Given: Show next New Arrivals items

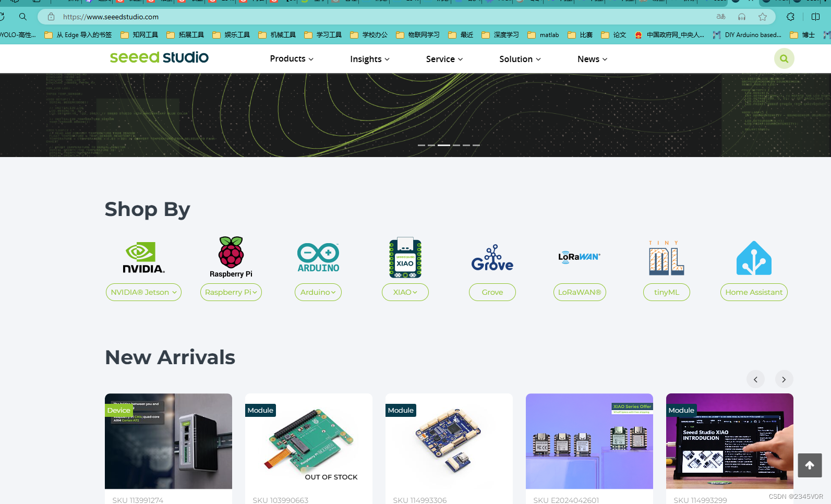Looking at the screenshot, I should click(x=784, y=379).
